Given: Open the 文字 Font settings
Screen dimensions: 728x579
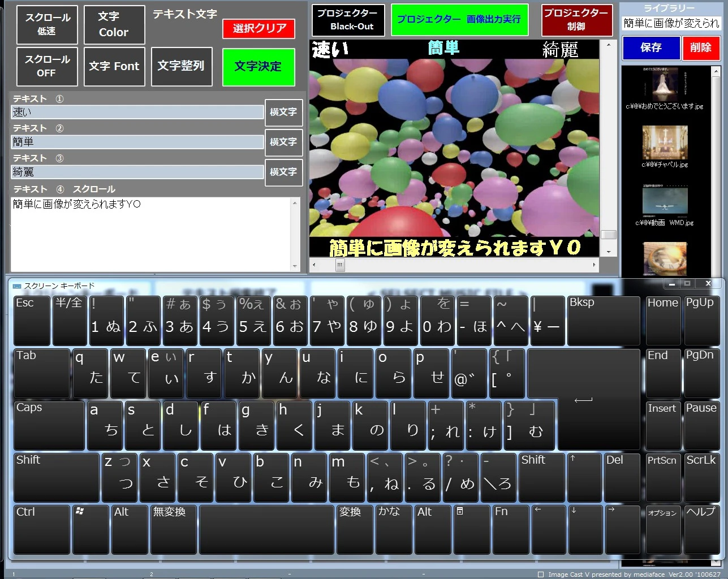Looking at the screenshot, I should [114, 66].
